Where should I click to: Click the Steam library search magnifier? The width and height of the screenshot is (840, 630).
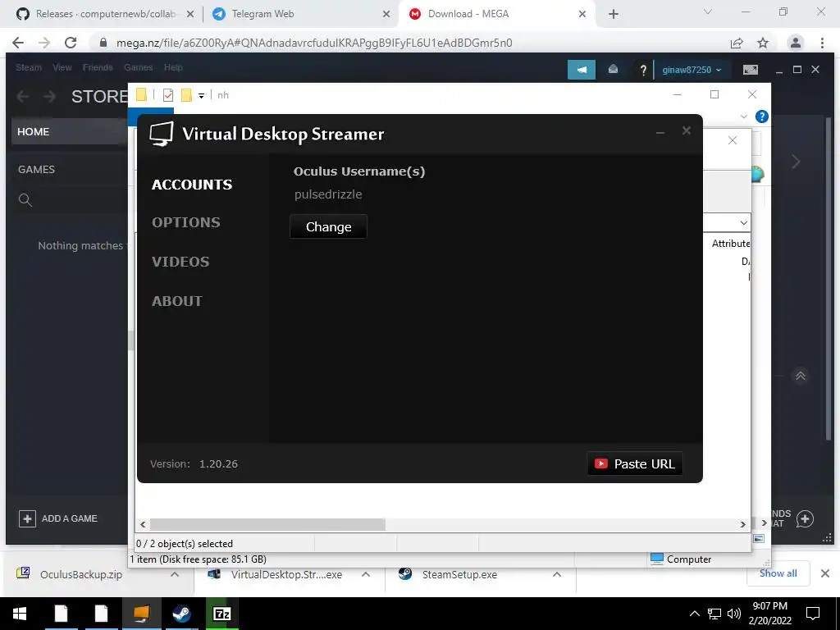25,200
